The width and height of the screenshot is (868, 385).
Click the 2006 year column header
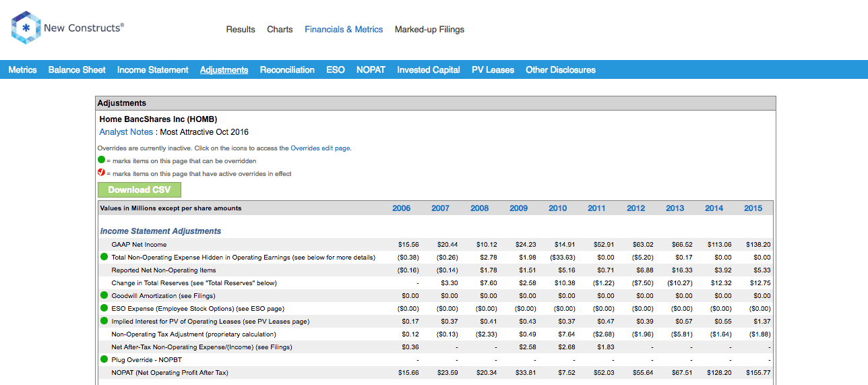click(402, 208)
